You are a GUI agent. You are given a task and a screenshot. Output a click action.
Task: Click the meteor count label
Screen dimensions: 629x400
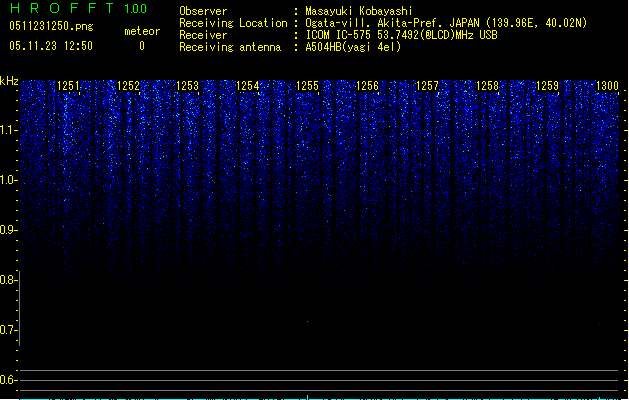141,31
